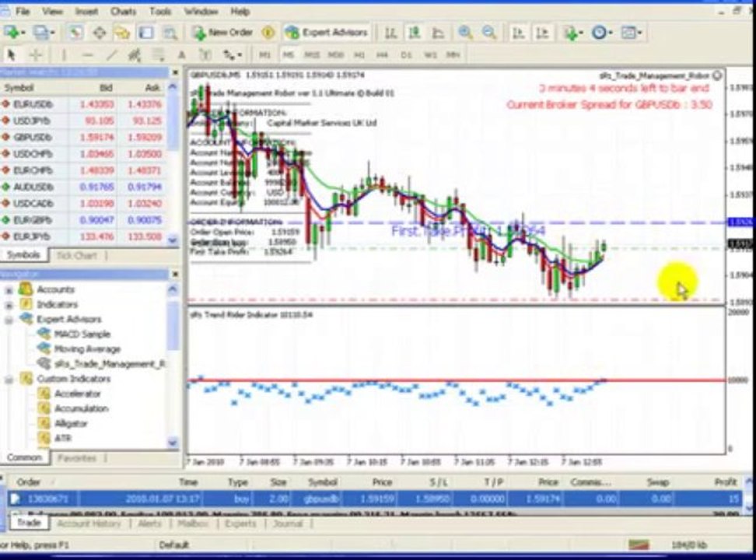Viewport: 756px width, 560px height.
Task: Draw a horizontal line tool
Action: (x=87, y=55)
